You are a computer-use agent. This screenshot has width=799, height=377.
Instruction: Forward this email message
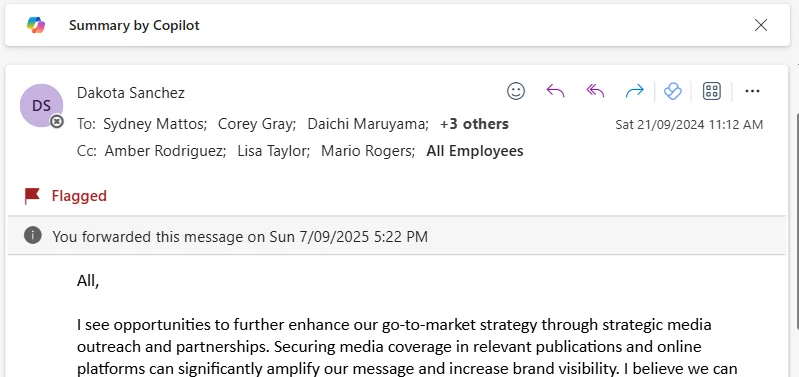[634, 91]
